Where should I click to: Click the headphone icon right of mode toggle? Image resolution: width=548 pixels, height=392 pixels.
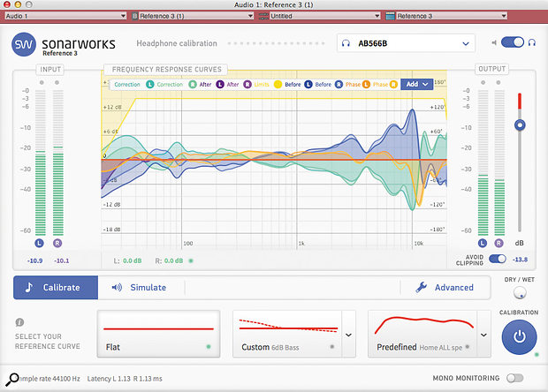(532, 42)
